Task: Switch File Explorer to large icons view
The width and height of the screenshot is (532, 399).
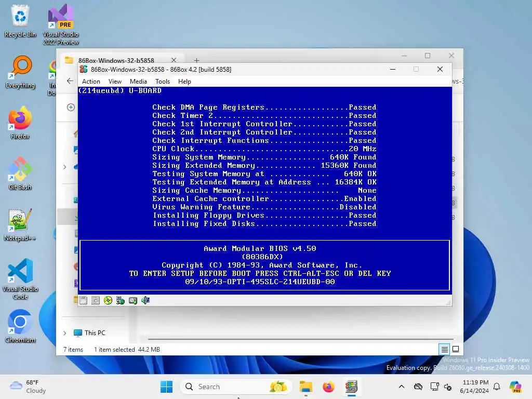Action: click(456, 349)
